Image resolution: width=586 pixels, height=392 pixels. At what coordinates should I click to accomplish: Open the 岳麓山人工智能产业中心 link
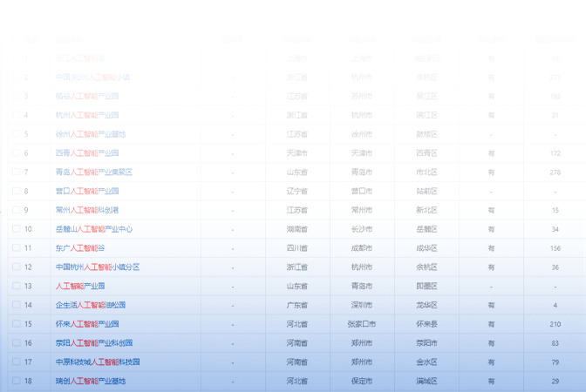pyautogui.click(x=94, y=229)
